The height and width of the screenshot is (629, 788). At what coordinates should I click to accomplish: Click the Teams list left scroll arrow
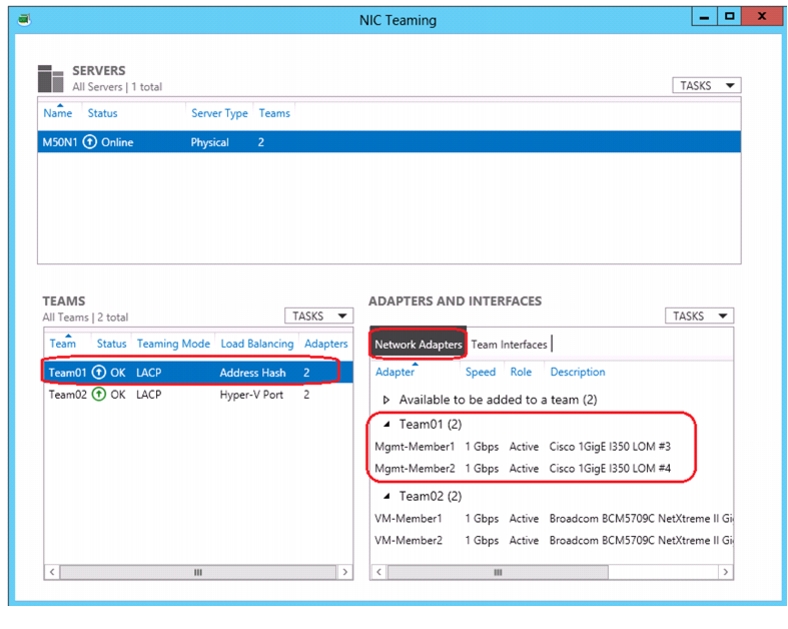pos(52,572)
